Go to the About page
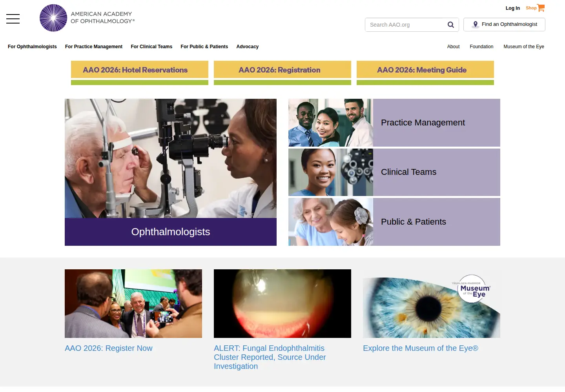This screenshot has height=392, width=565. click(453, 47)
